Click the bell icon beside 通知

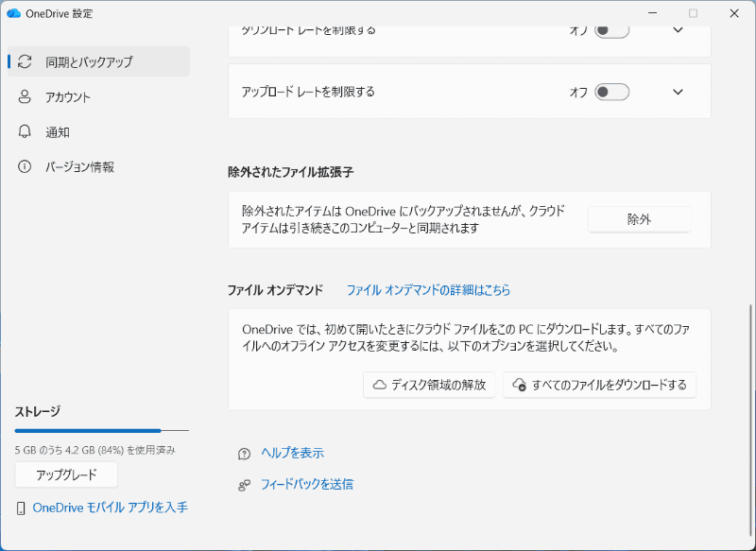pyautogui.click(x=25, y=131)
